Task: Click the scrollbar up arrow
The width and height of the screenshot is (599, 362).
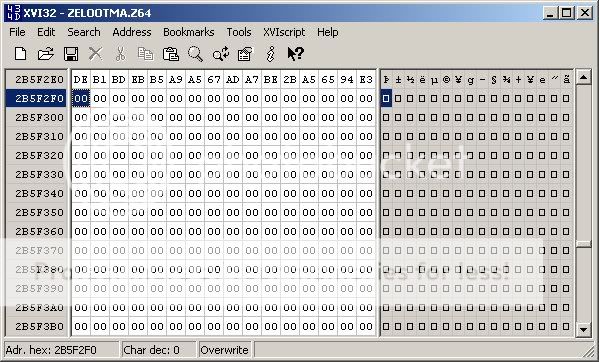Action: point(583,78)
